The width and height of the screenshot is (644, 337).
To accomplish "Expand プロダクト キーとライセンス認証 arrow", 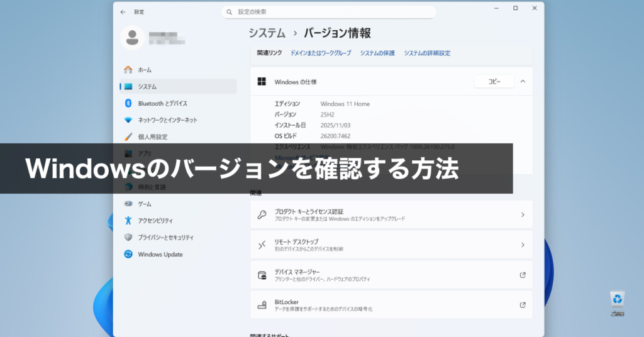I will pos(523,215).
